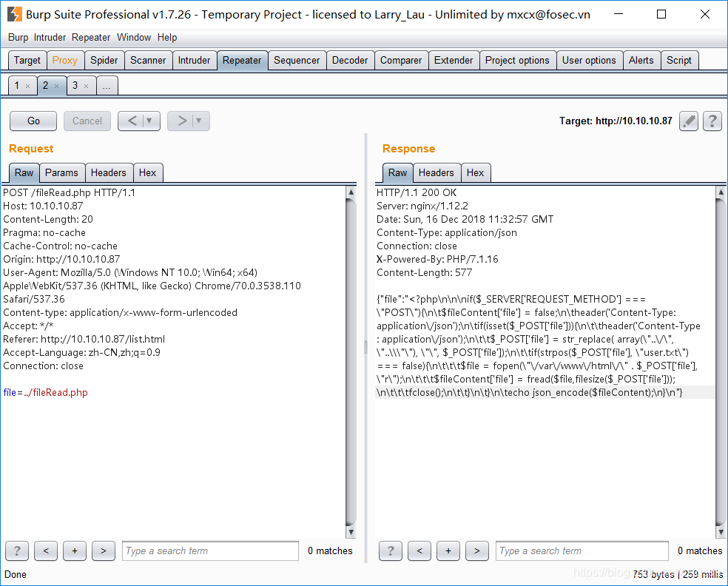This screenshot has width=728, height=586.
Task: Open forward history dropdown arrow
Action: click(x=199, y=121)
